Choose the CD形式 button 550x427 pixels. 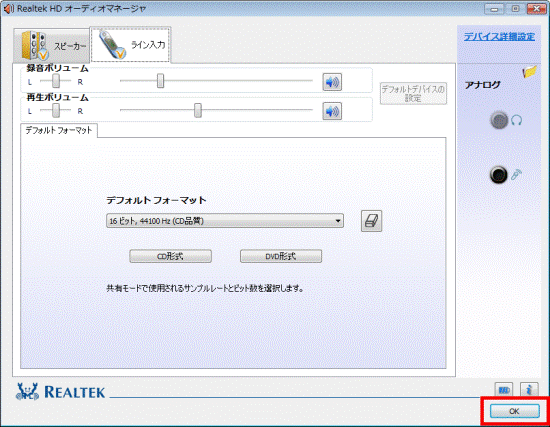click(170, 256)
